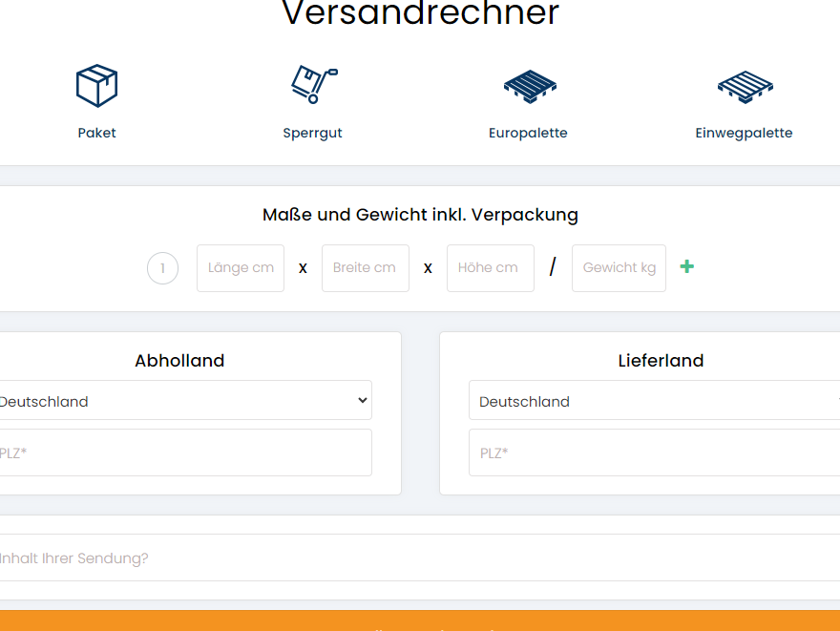
Task: Click the Abholland dropdown arrow
Action: click(x=362, y=401)
